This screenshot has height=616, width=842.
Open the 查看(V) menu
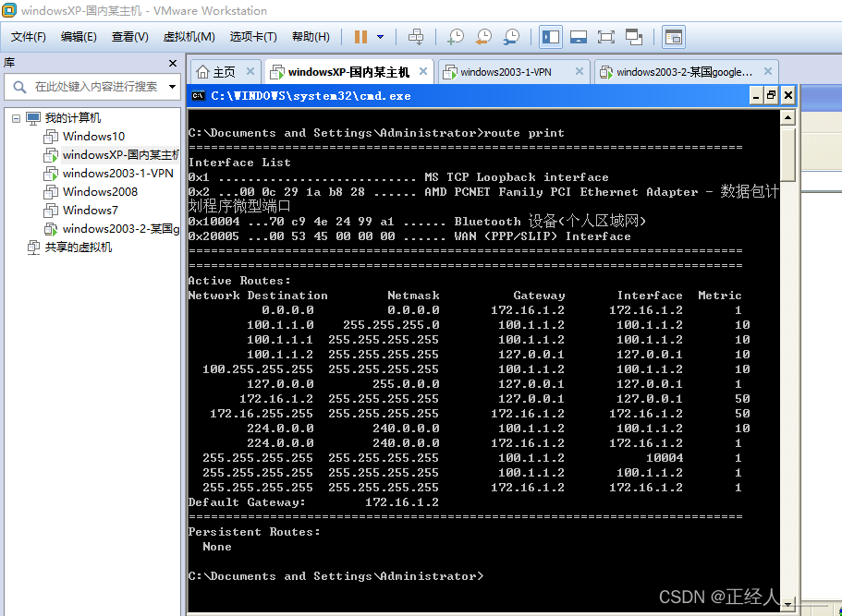[x=129, y=37]
